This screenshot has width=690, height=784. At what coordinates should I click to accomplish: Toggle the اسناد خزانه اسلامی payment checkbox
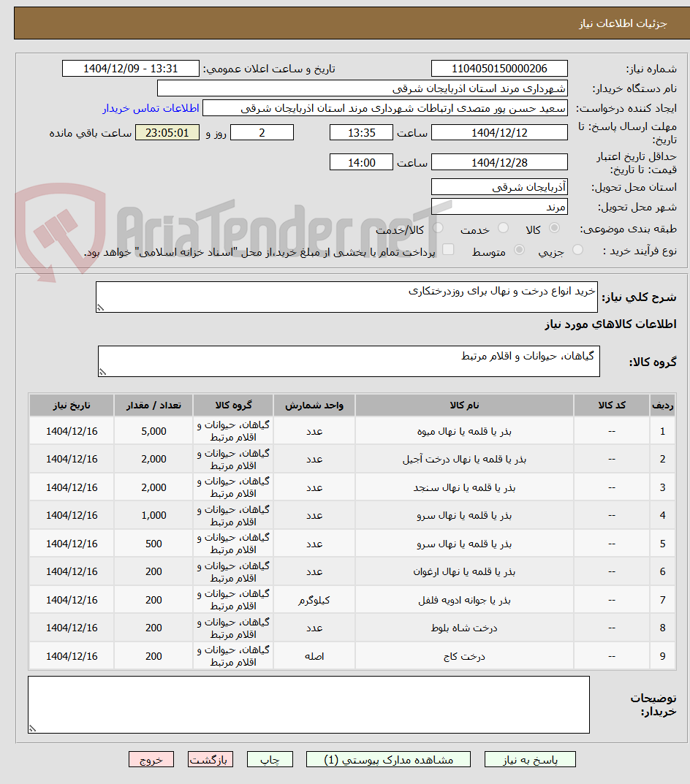tap(448, 249)
